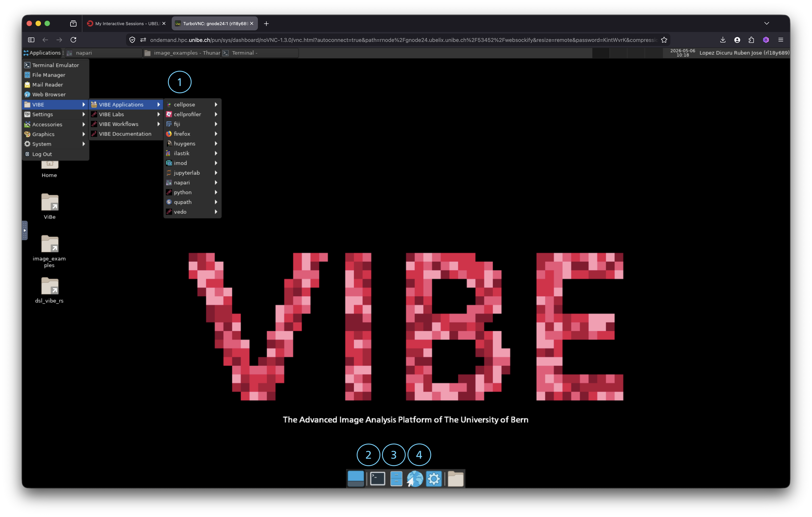812x517 pixels.
Task: Click the VIBE Applications folder icon
Action: (x=94, y=104)
